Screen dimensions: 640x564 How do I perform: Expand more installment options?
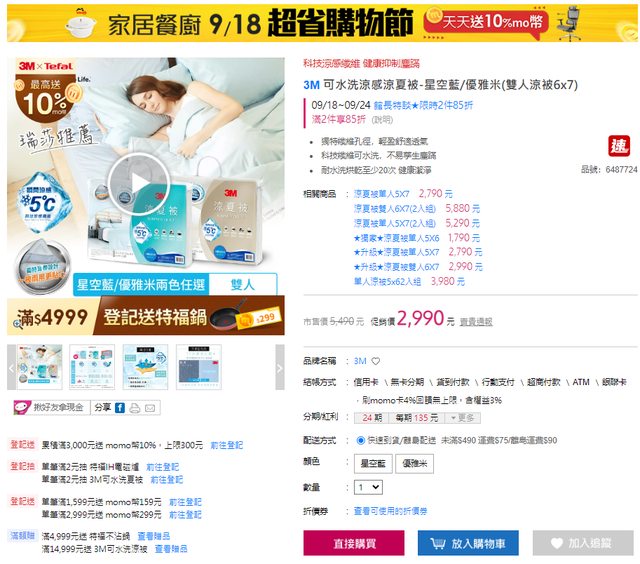click(x=462, y=418)
